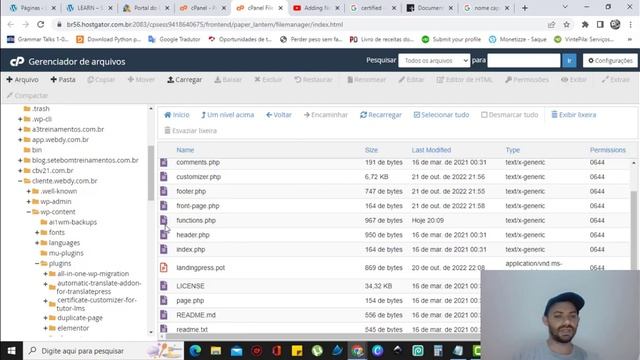Open Configurações settings

[610, 60]
